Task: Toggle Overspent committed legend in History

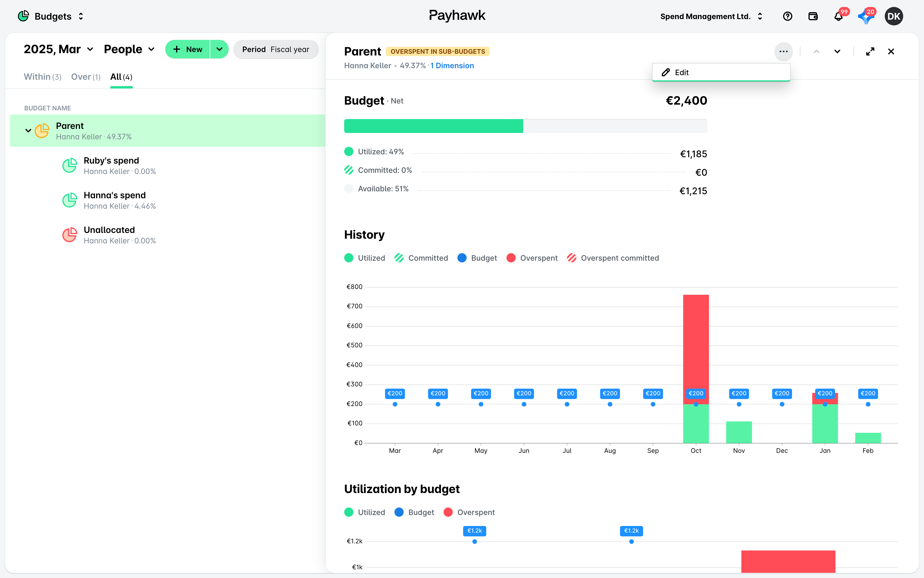Action: tap(613, 258)
